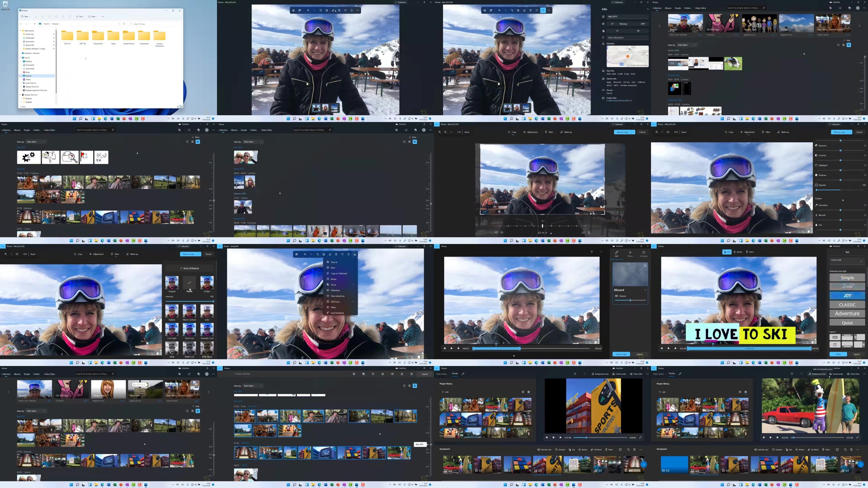The width and height of the screenshot is (868, 488).
Task: Choose the Adventure animated text style
Action: [847, 313]
